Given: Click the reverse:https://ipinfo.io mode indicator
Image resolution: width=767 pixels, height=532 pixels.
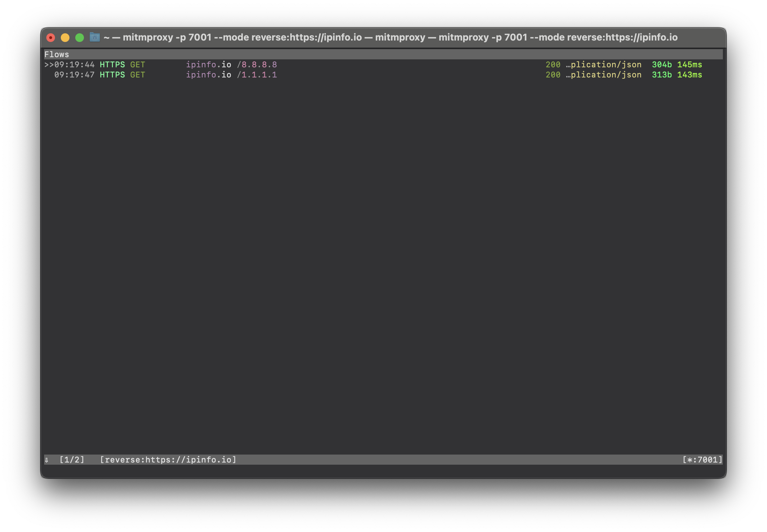Looking at the screenshot, I should 168,460.
